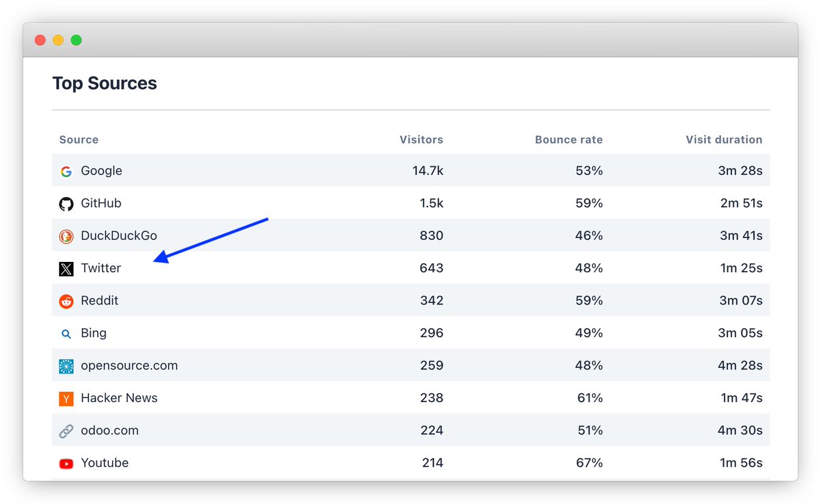Click the Google favicon icon
Image resolution: width=821 pixels, height=504 pixels.
[x=66, y=171]
